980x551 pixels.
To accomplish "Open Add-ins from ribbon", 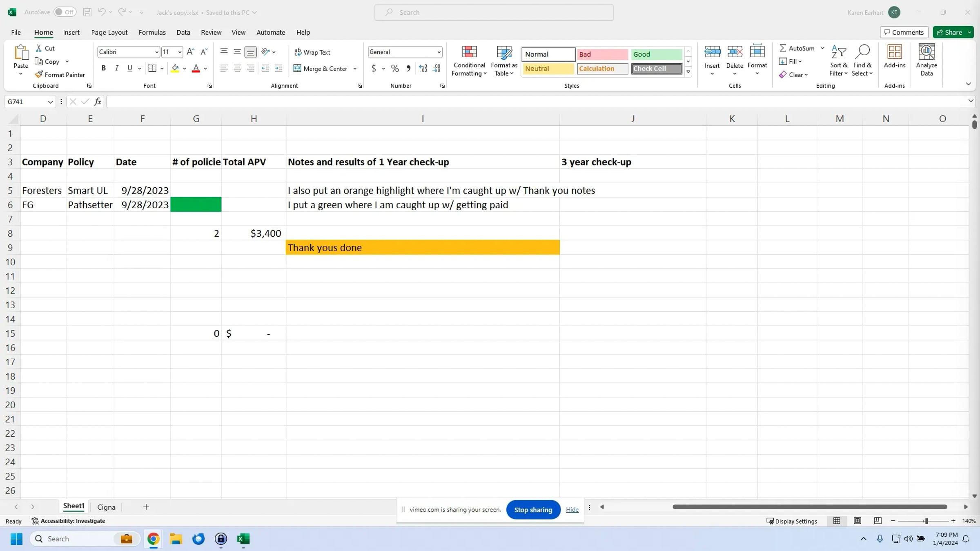I will pyautogui.click(x=895, y=57).
